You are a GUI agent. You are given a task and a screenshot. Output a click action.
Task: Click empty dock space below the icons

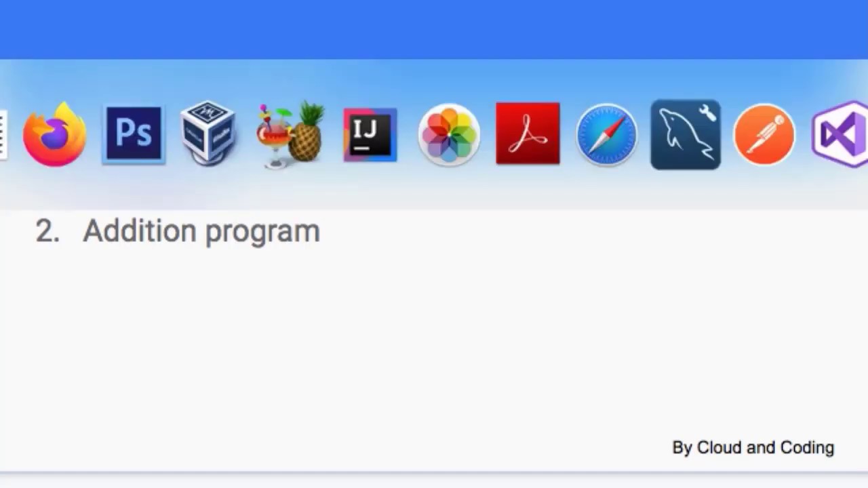click(434, 190)
